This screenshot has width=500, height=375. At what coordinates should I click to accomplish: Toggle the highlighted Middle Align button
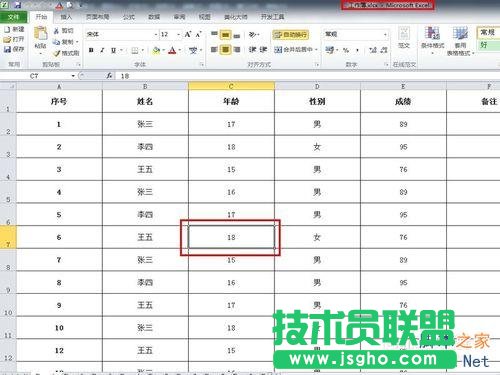click(x=226, y=34)
